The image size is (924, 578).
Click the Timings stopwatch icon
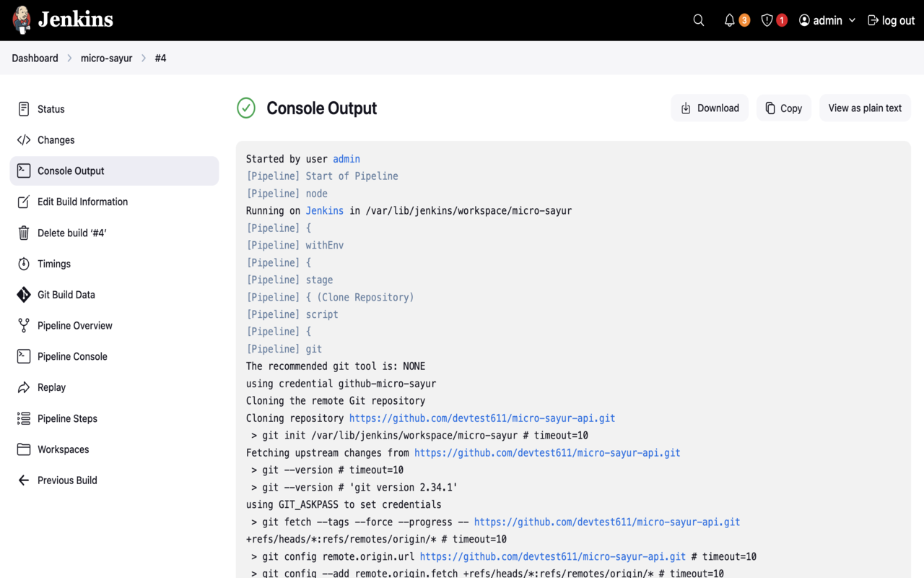click(24, 264)
